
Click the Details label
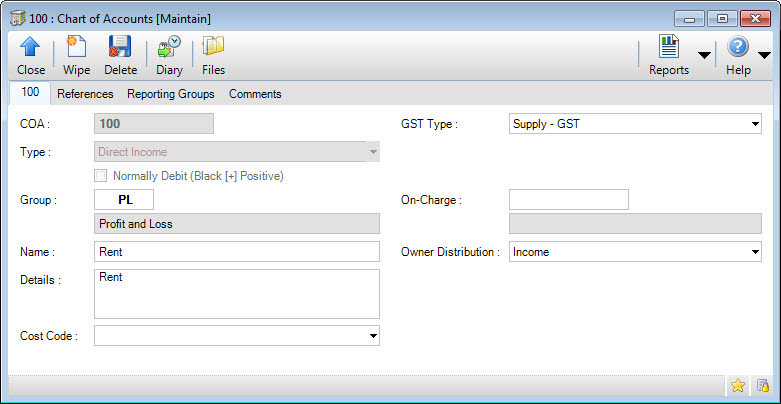(40, 280)
